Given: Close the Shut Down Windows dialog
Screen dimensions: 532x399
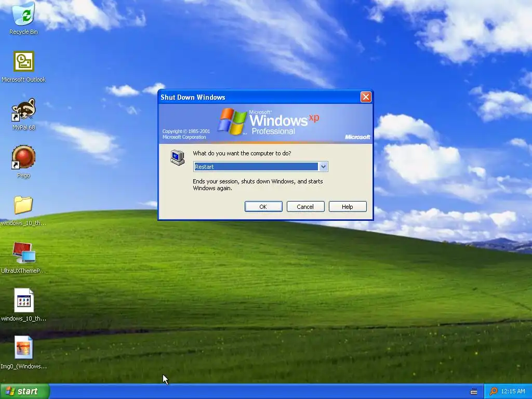Looking at the screenshot, I should [366, 97].
